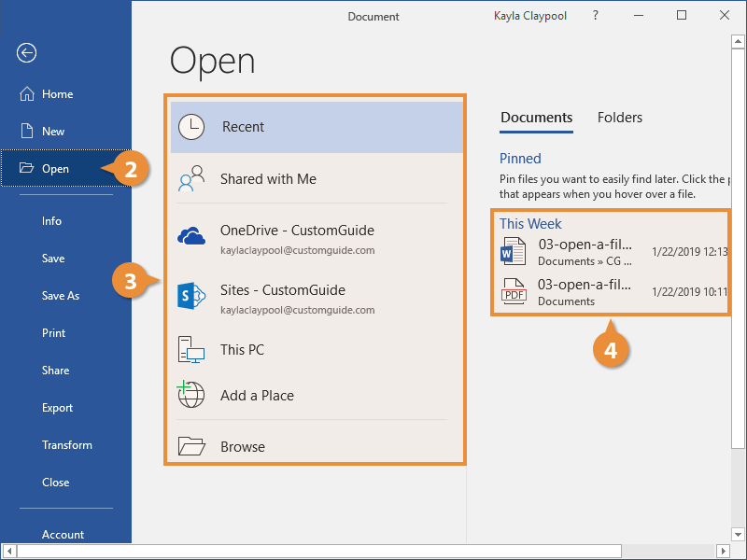Switch to the Folders tab

[620, 118]
